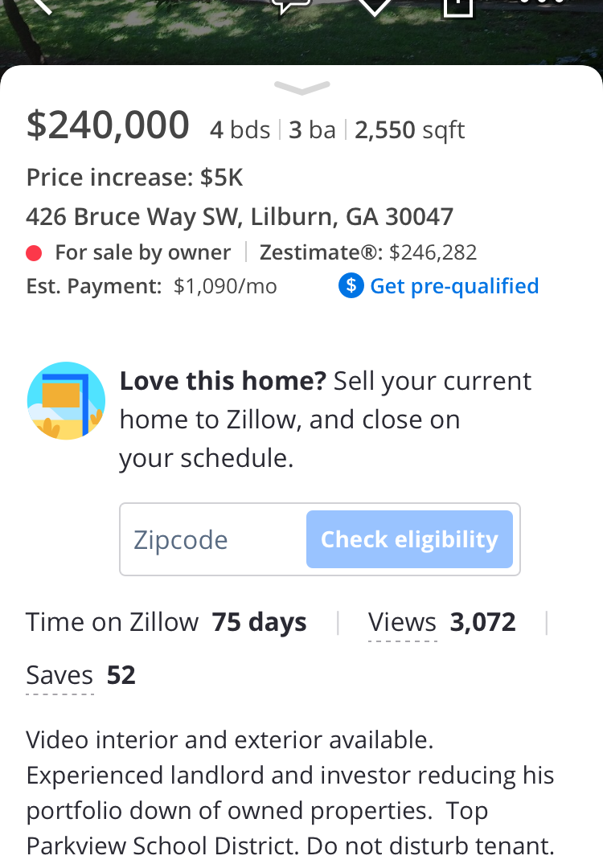Tap the underlined Views label
603x868 pixels.
(x=403, y=622)
